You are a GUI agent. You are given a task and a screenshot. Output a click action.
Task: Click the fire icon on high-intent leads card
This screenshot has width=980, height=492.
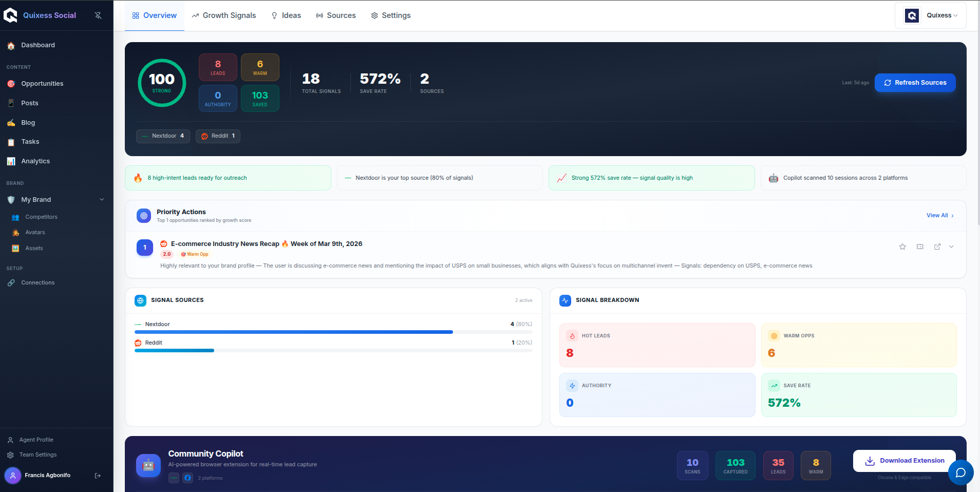pyautogui.click(x=138, y=178)
